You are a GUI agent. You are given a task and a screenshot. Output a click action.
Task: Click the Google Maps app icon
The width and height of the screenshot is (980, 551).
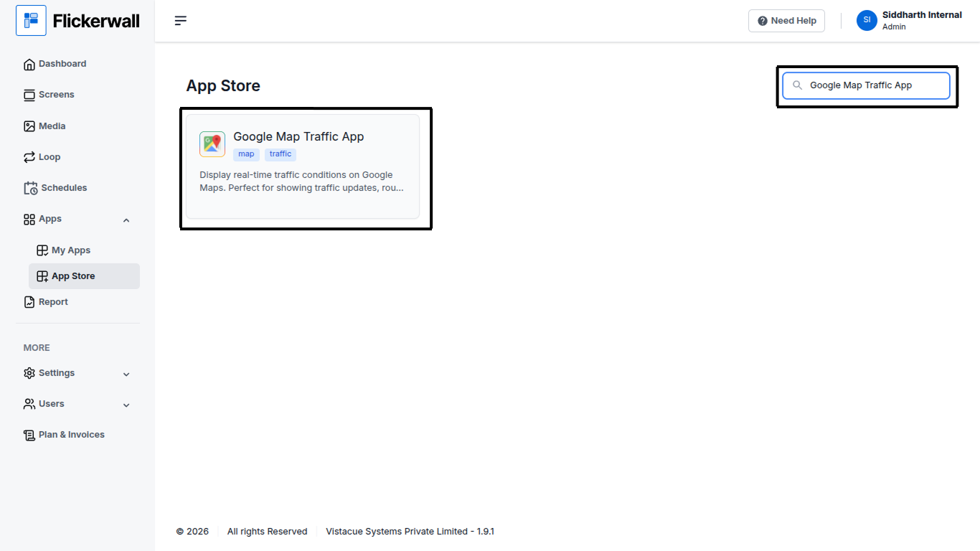[212, 144]
